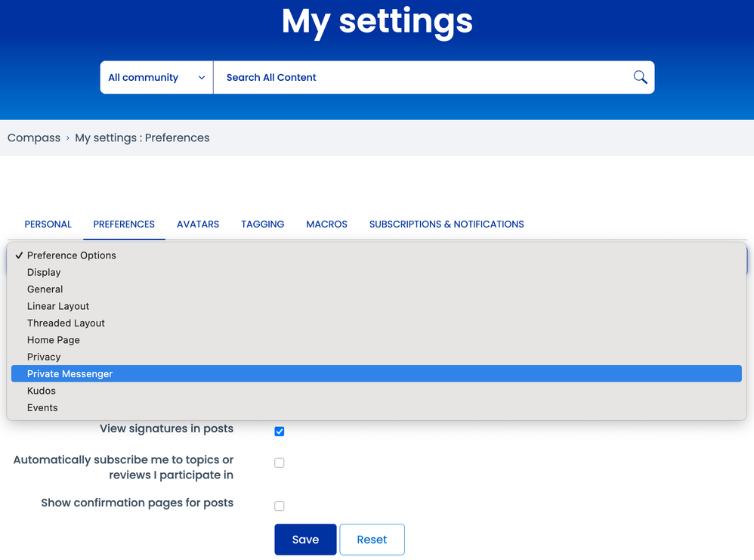Click the Search All Content field
Image resolution: width=754 pixels, height=560 pixels.
[x=423, y=77]
